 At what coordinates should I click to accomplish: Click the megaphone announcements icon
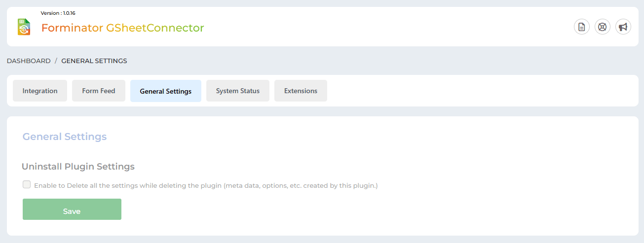[623, 27]
